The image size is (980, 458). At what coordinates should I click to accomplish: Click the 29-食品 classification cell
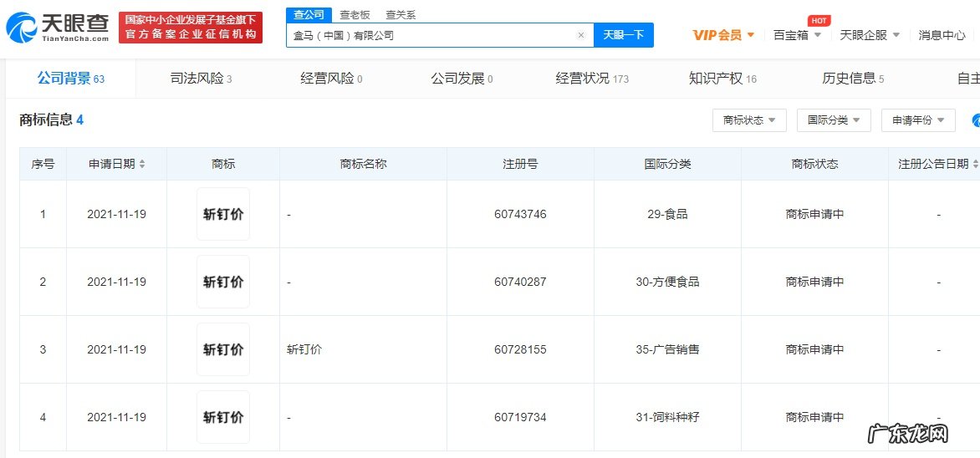click(667, 214)
